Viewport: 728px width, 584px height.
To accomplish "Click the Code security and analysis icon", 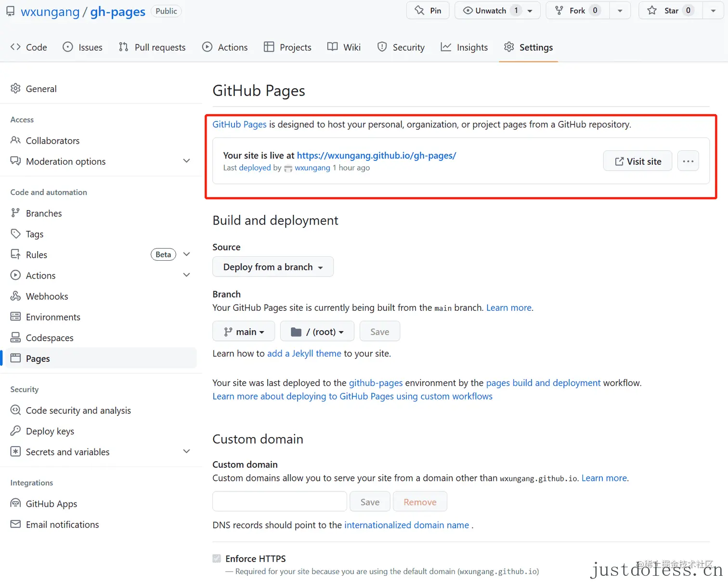I will [x=15, y=410].
